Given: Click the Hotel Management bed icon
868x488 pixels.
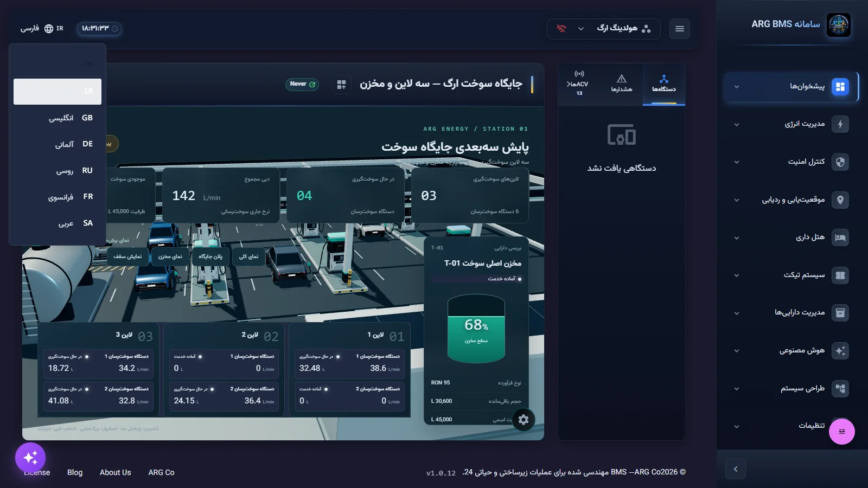Looking at the screenshot, I should point(840,237).
